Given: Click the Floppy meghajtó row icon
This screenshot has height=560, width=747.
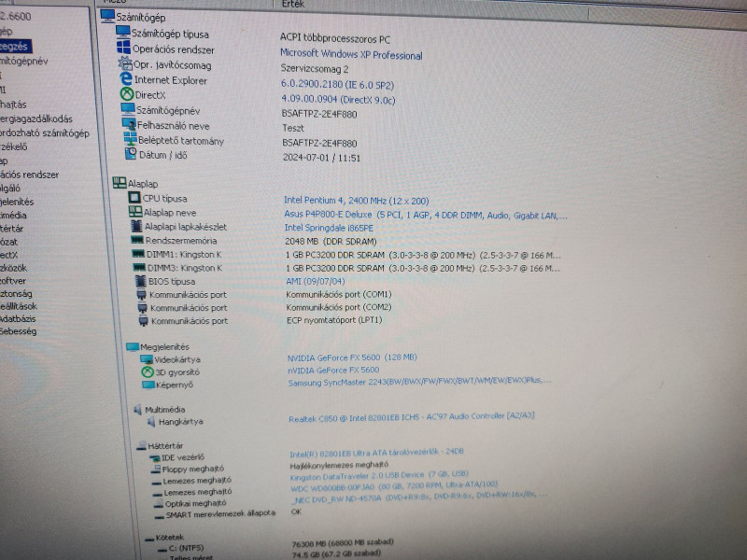Looking at the screenshot, I should [156, 469].
